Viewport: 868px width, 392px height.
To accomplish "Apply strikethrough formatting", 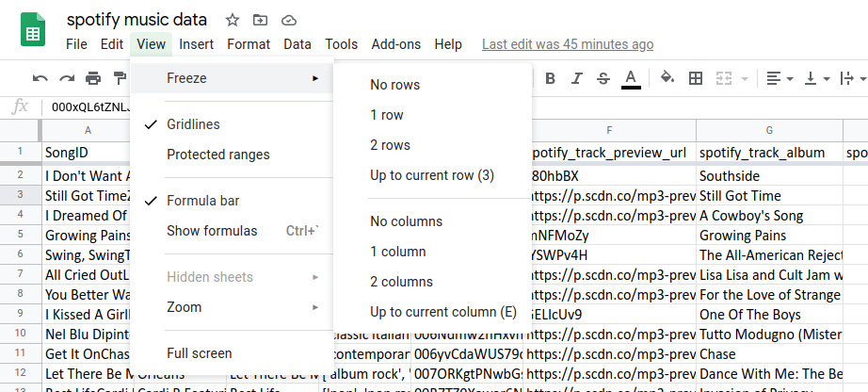I will coord(603,78).
